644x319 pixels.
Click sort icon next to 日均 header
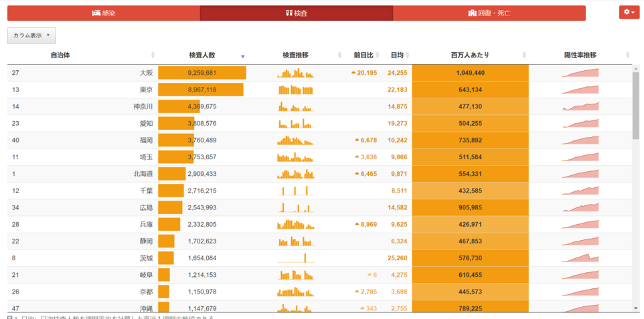[410, 56]
